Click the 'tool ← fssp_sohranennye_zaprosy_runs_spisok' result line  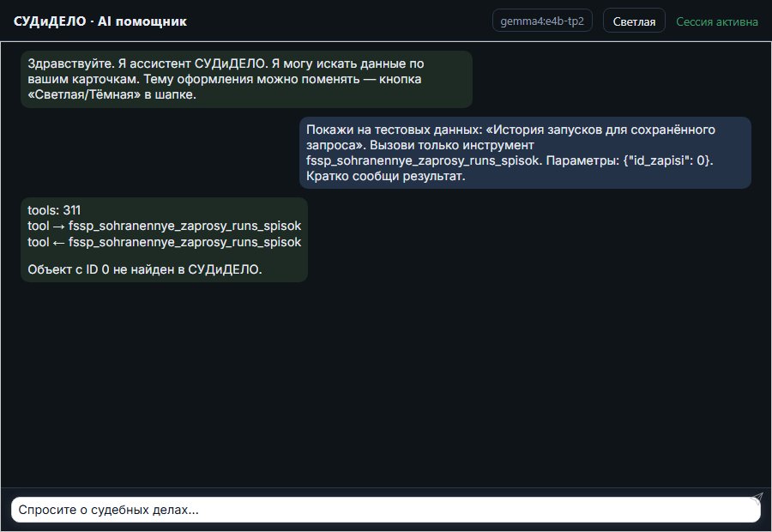pos(165,242)
